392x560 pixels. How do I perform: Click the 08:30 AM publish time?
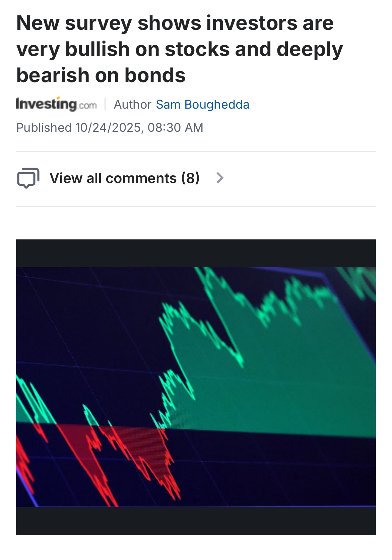pos(175,128)
